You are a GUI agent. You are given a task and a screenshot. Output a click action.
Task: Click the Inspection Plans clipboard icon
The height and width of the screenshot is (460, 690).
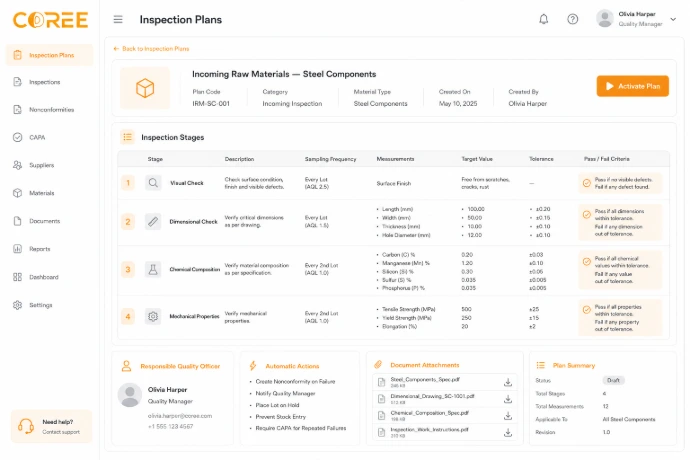click(x=18, y=55)
